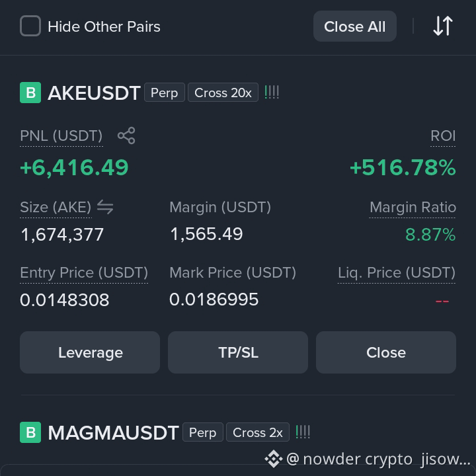Open the sort order arrows icon
Image resolution: width=476 pixels, height=476 pixels.
pyautogui.click(x=443, y=26)
